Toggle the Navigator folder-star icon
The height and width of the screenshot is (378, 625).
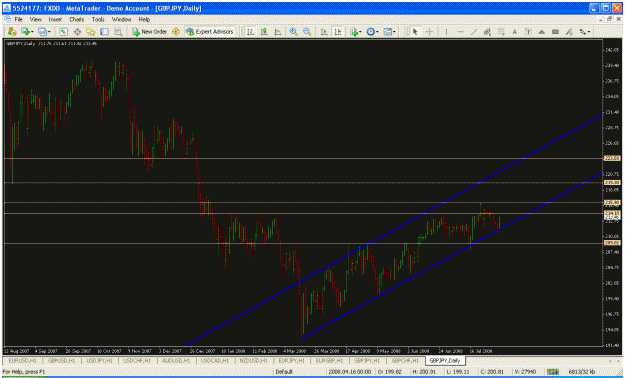[x=91, y=32]
